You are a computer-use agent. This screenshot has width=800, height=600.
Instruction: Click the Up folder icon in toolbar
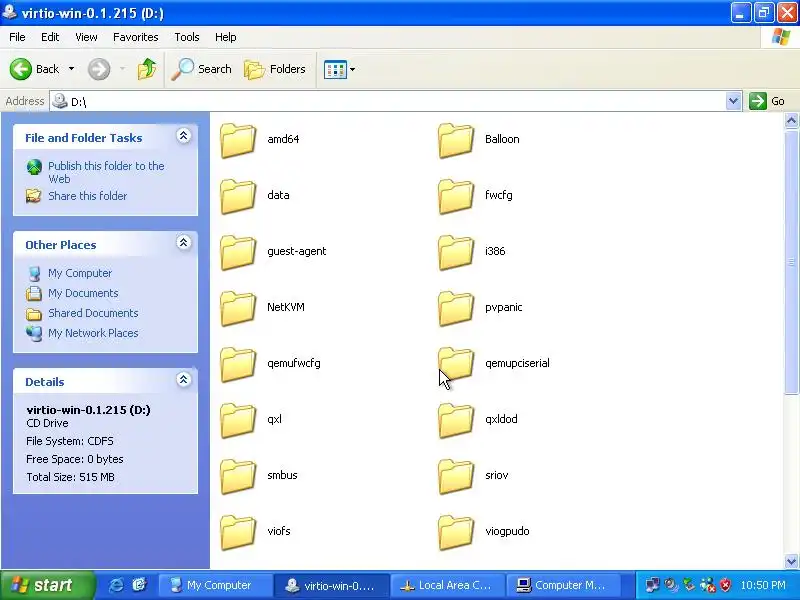(x=147, y=69)
